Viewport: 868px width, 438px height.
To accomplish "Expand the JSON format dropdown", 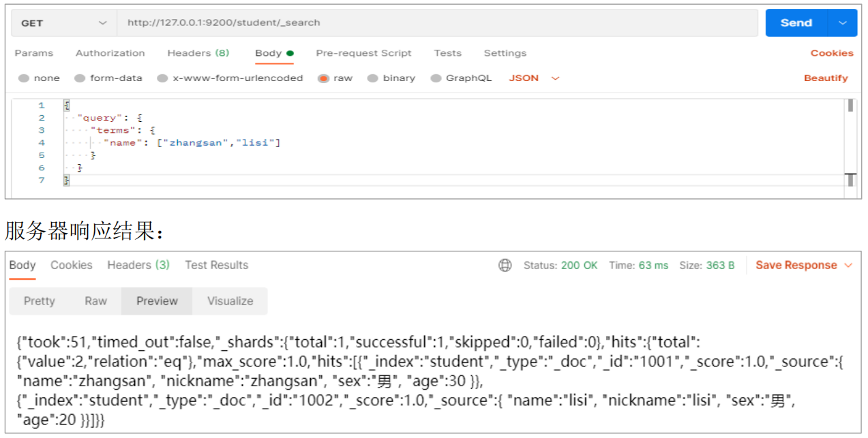I will tap(555, 78).
